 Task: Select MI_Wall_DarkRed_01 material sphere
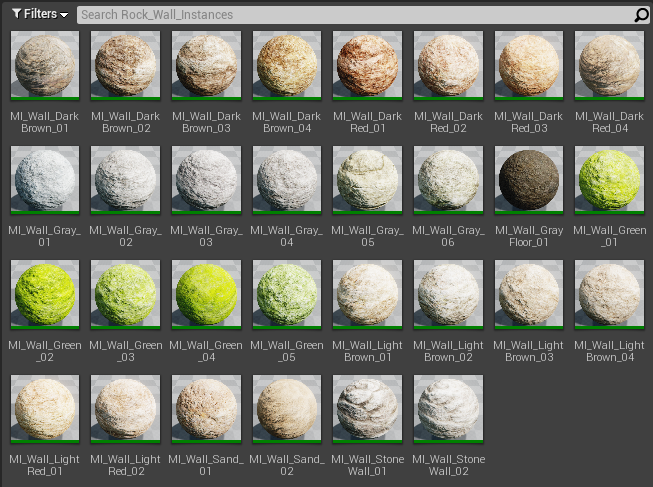[x=367, y=65]
